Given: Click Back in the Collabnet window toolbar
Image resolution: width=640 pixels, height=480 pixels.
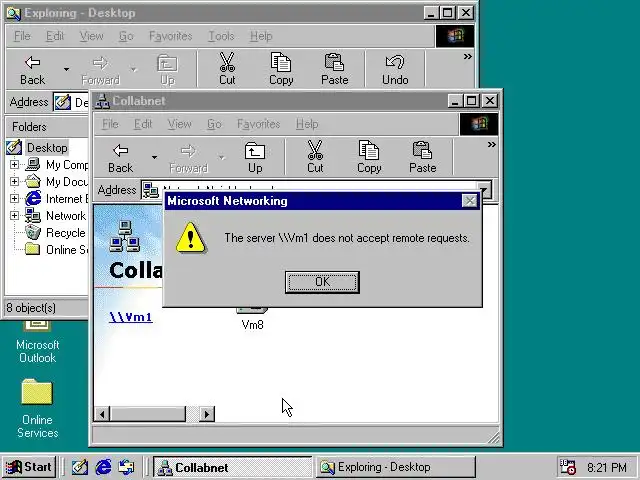Looking at the screenshot, I should pos(120,158).
